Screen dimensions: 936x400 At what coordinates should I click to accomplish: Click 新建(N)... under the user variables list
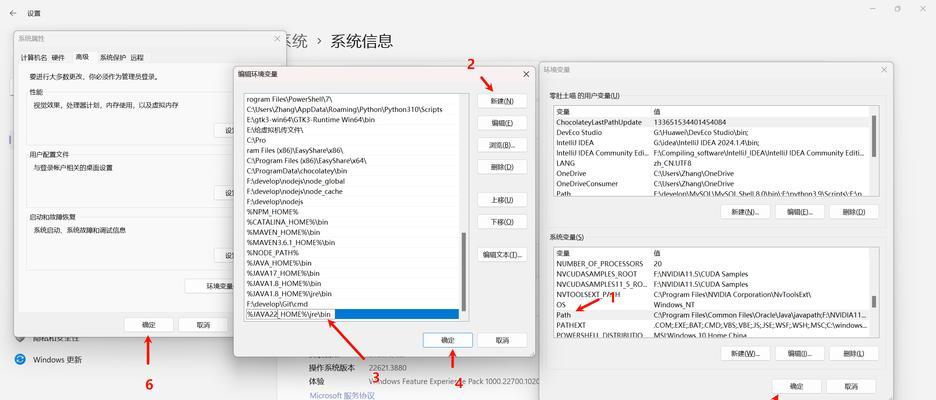coord(745,212)
